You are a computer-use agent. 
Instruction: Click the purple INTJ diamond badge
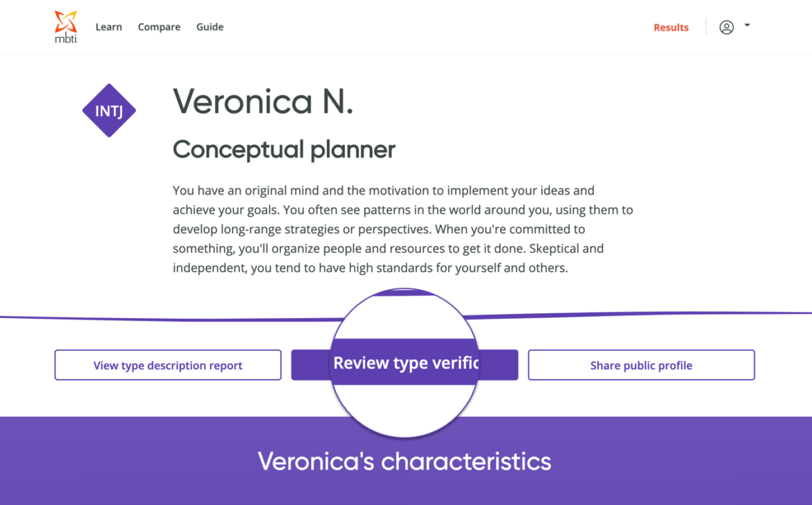coord(109,110)
